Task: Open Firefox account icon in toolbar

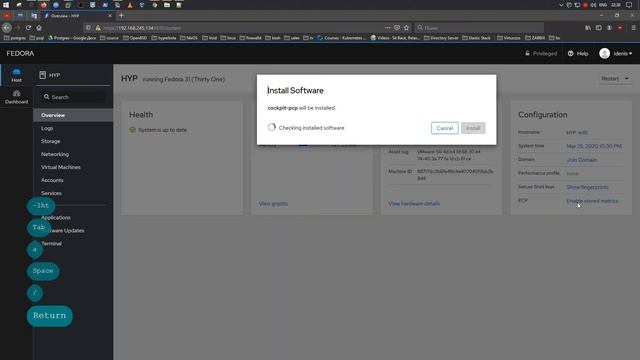Action: pos(609,28)
